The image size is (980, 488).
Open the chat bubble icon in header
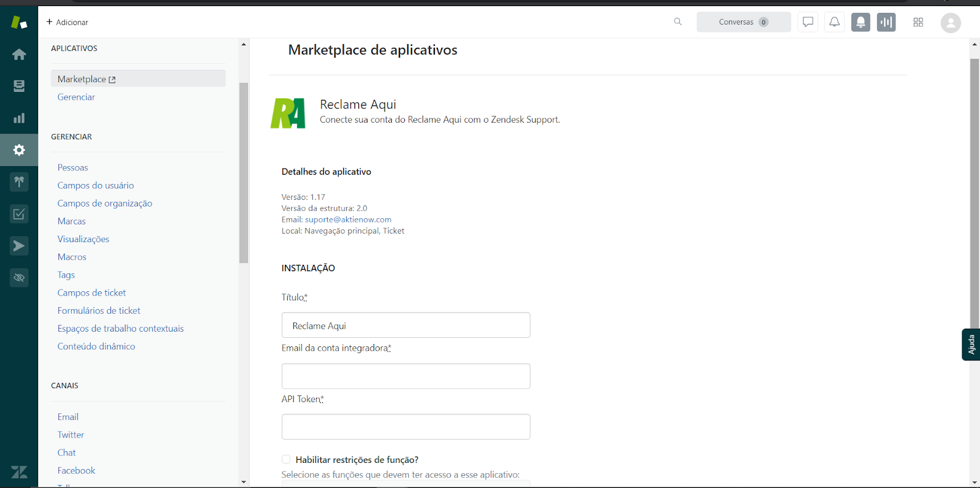[808, 22]
